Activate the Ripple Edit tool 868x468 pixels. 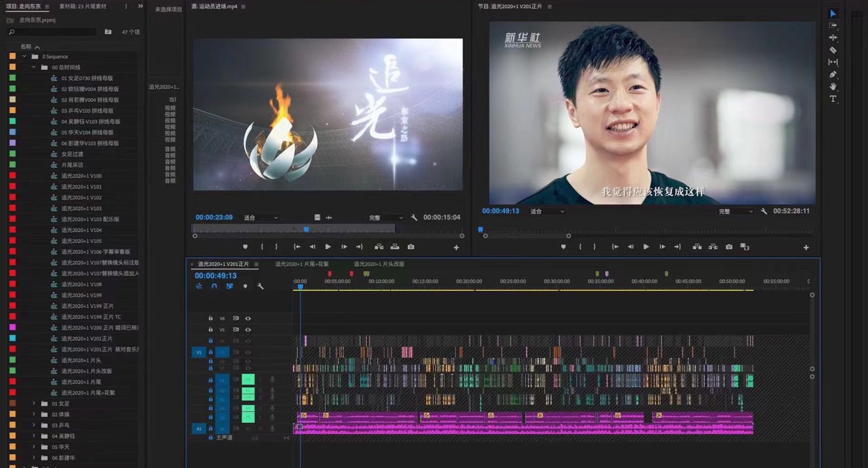coord(833,38)
